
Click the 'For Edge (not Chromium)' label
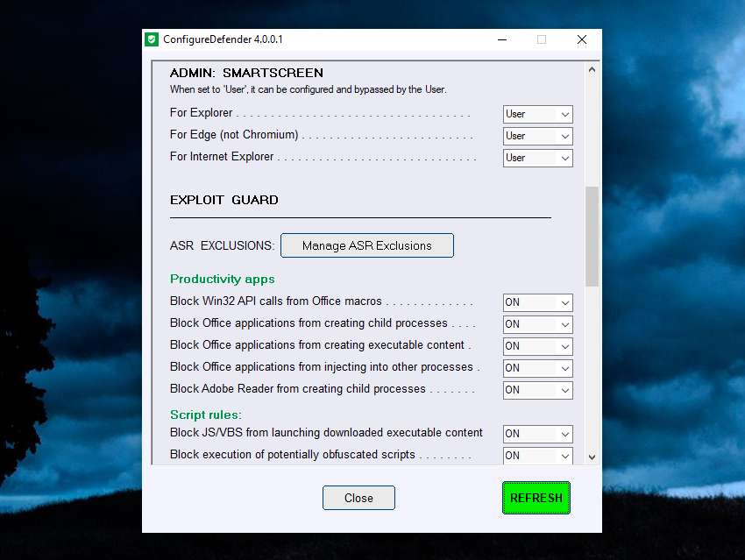tap(234, 135)
